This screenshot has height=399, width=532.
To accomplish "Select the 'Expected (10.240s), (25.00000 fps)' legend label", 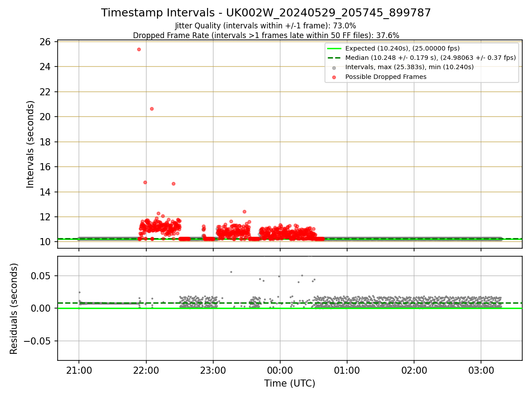I will tap(402, 48).
